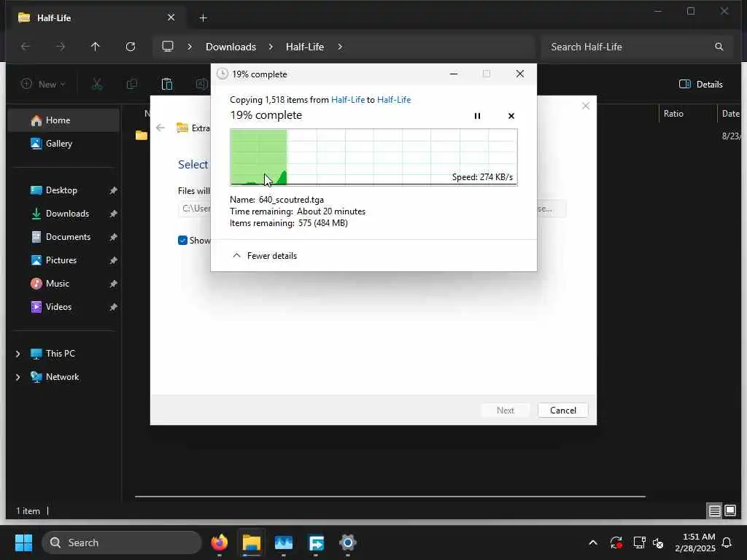This screenshot has width=747, height=560.
Task: Switch to large thumbnails view
Action: pos(729,511)
